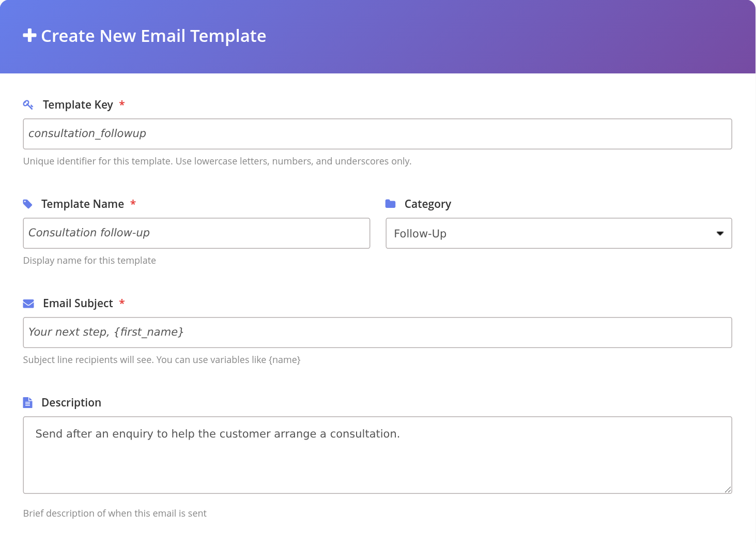This screenshot has height=543, width=756.
Task: Click the tag icon beside Template Name
Action: click(28, 204)
